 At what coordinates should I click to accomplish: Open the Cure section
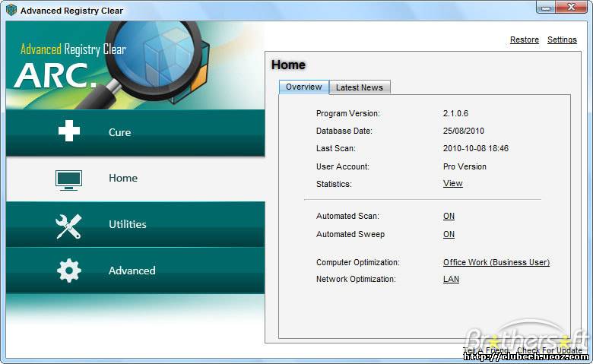click(x=135, y=133)
